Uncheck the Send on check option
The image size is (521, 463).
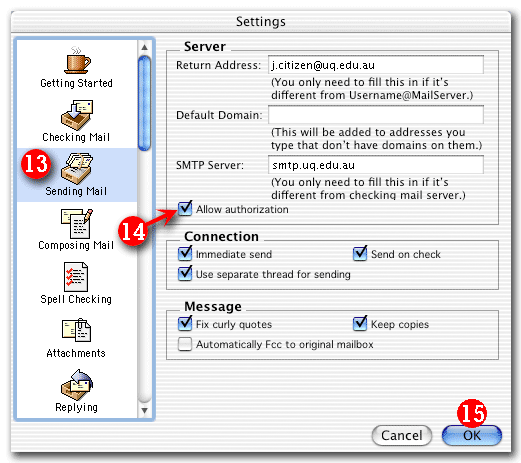[360, 254]
